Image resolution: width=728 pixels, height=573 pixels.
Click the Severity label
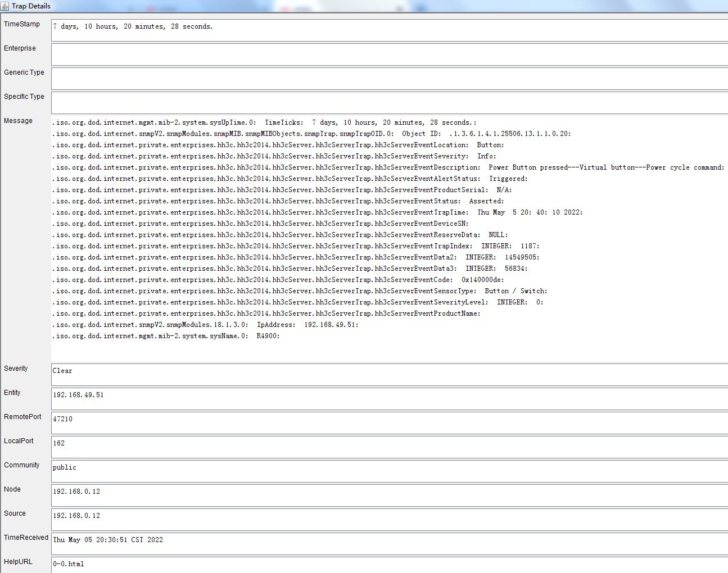click(x=16, y=369)
